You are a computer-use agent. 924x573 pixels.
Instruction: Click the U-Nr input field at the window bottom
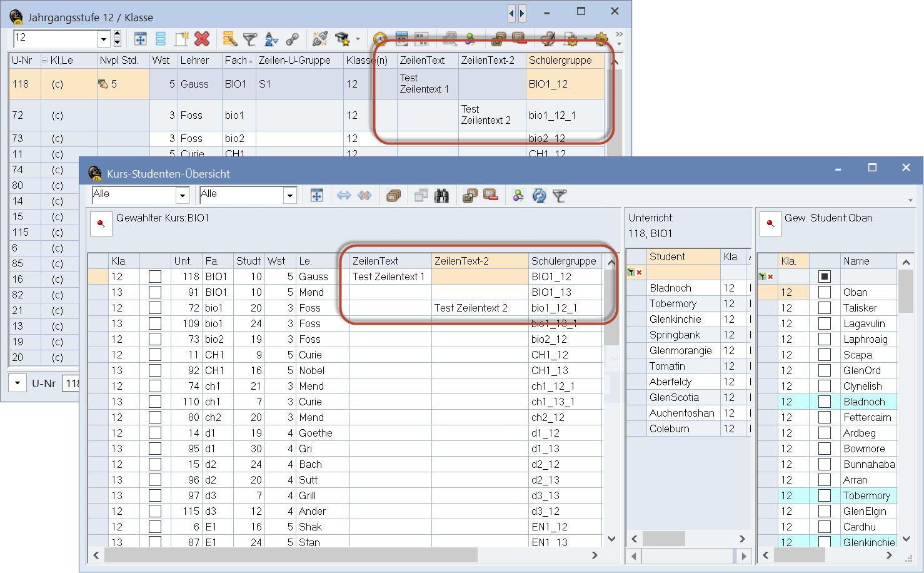click(70, 383)
